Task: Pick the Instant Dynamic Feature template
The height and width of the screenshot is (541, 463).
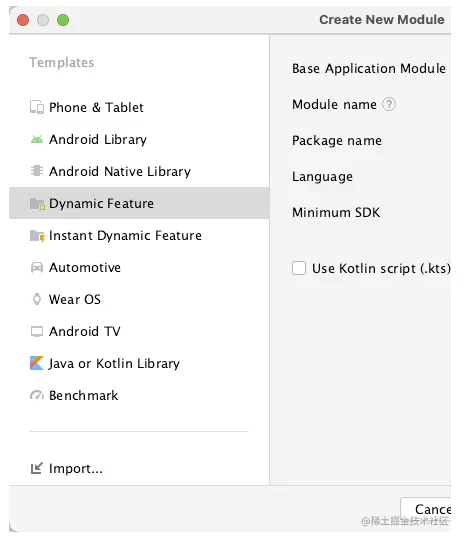Action: [139, 235]
